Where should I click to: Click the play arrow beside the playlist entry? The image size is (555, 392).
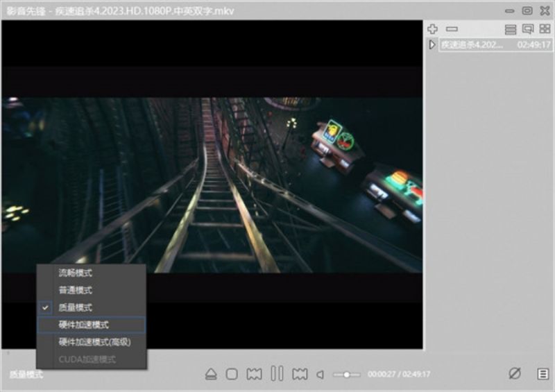pyautogui.click(x=432, y=44)
